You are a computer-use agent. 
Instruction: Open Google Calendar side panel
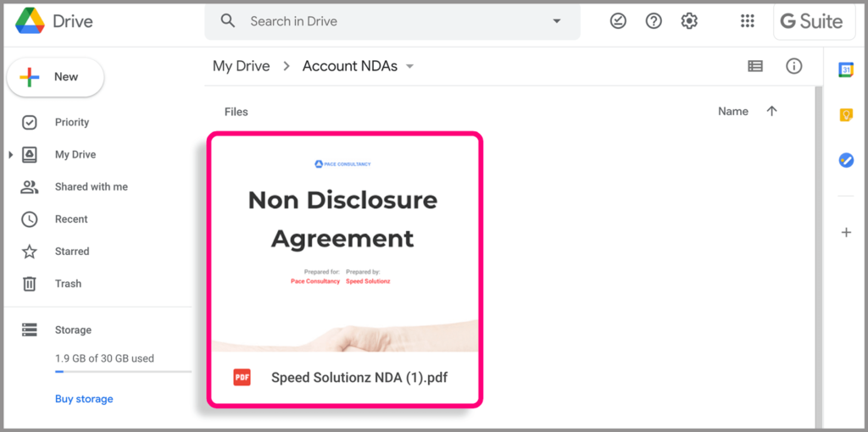click(x=846, y=69)
